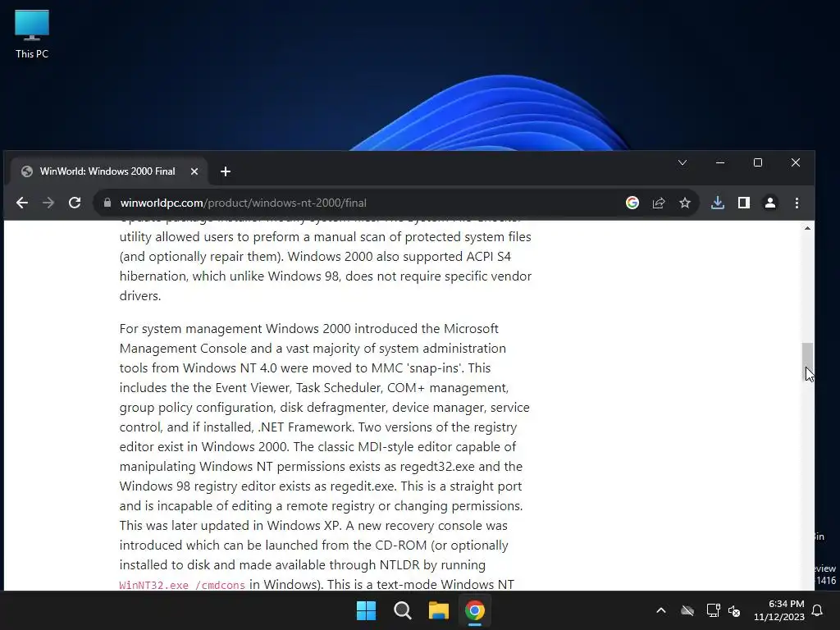Click the text 'For system management Windows 2000'

235,328
